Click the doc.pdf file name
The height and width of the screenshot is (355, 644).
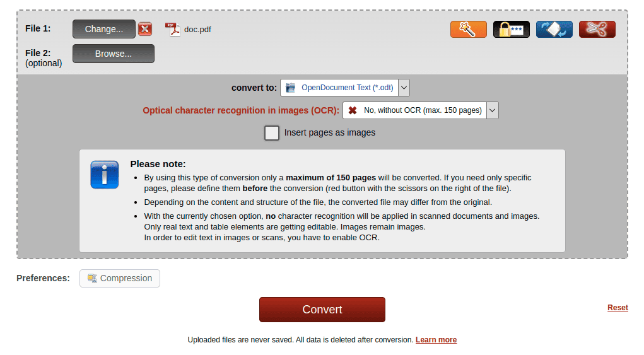pyautogui.click(x=197, y=30)
